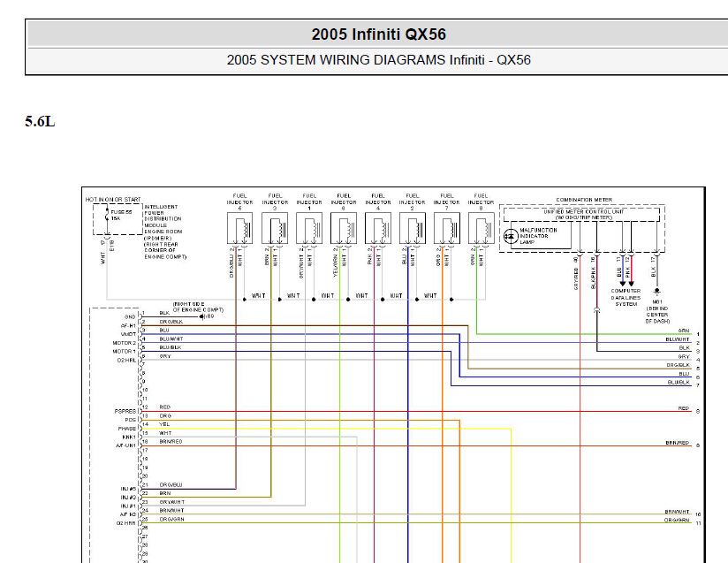Click the "O2 HRR" pin label

pyautogui.click(x=125, y=523)
